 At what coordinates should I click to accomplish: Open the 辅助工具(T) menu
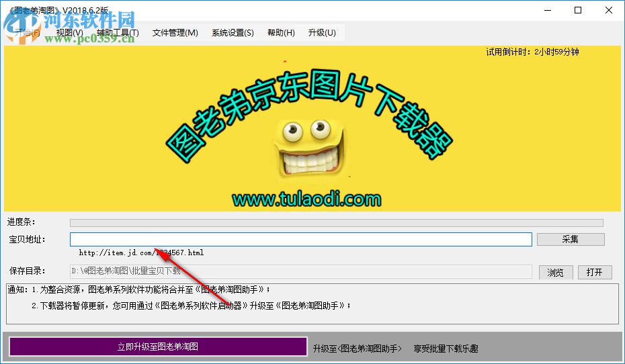coord(118,33)
